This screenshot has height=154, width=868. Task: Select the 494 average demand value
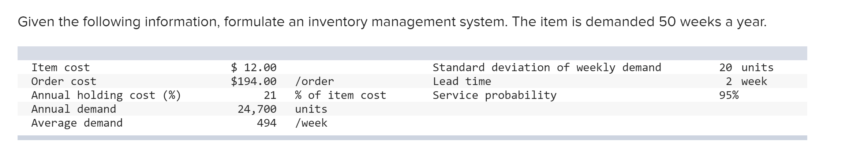[x=267, y=123]
